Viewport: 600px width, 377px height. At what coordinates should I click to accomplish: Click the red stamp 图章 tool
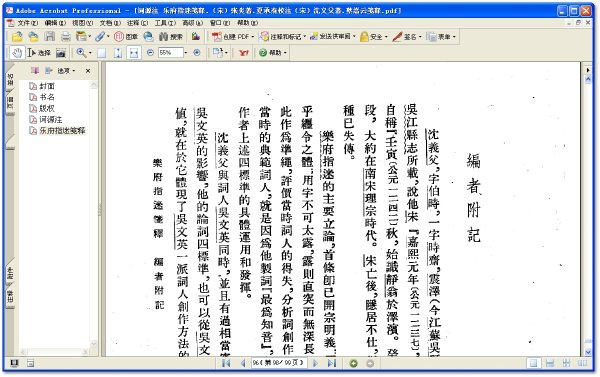(126, 37)
